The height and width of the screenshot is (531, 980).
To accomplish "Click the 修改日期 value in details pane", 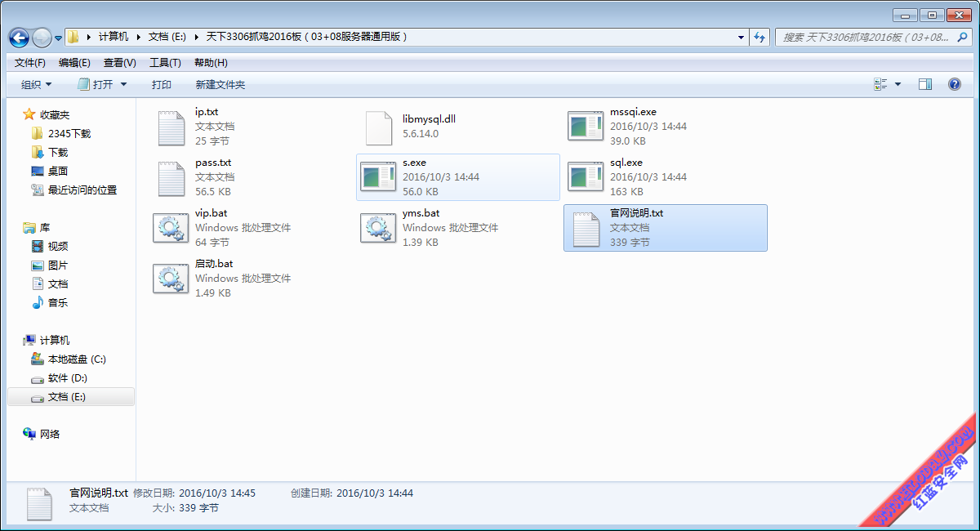I will pos(217,493).
